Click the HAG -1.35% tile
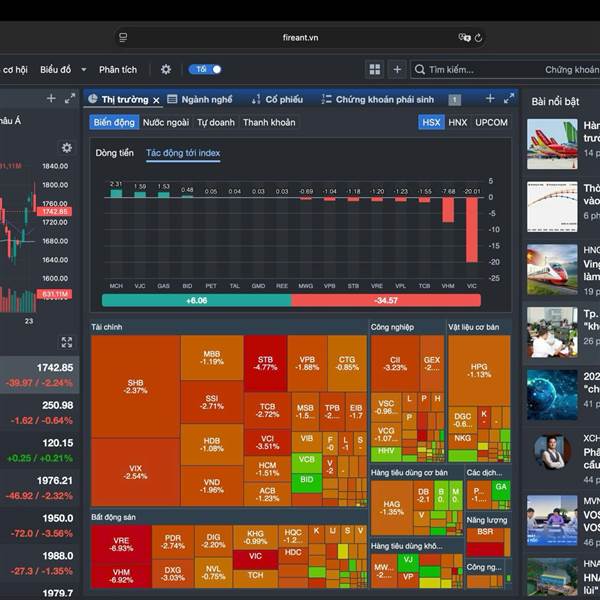 click(x=391, y=507)
